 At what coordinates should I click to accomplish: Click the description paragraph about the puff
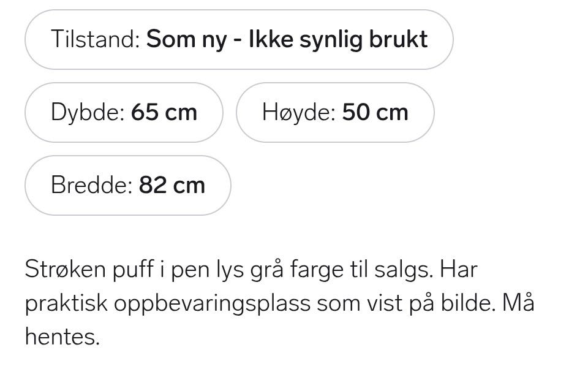click(276, 303)
